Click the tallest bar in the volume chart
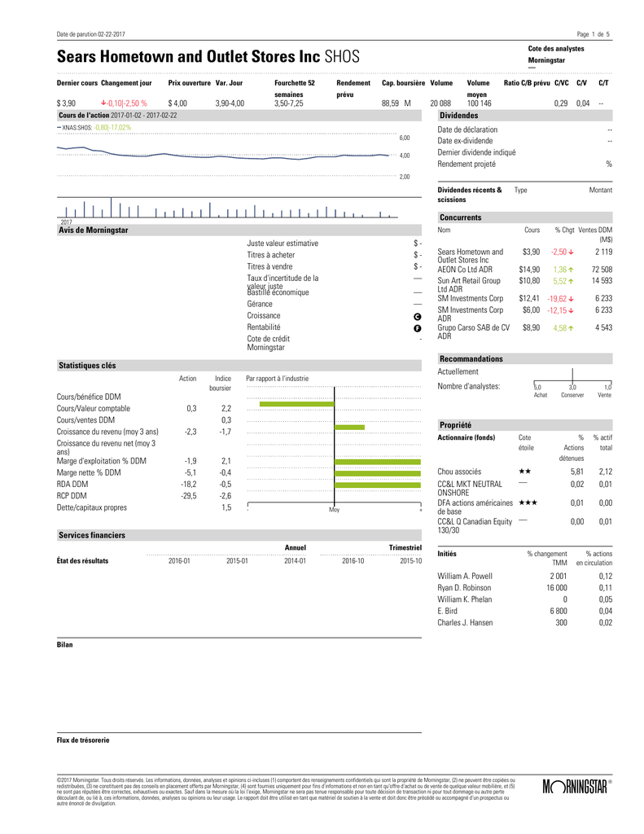 pyautogui.click(x=111, y=208)
